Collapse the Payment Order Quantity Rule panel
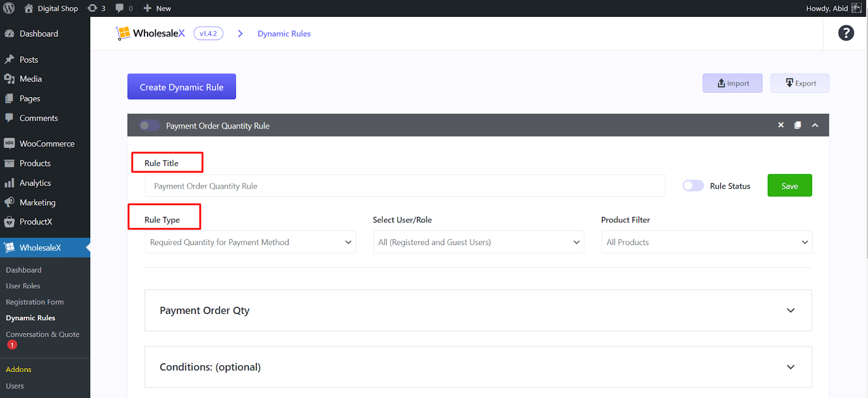Screen dimensions: 868x398 (815, 125)
